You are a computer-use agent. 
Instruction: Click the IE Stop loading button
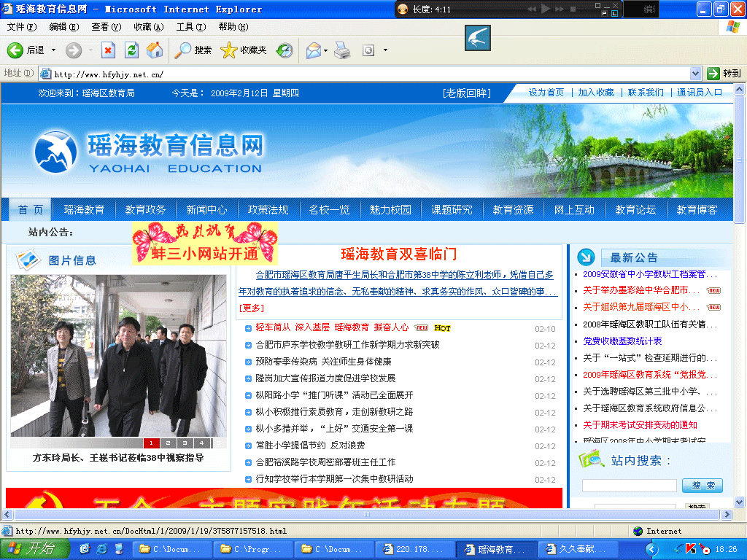(108, 50)
